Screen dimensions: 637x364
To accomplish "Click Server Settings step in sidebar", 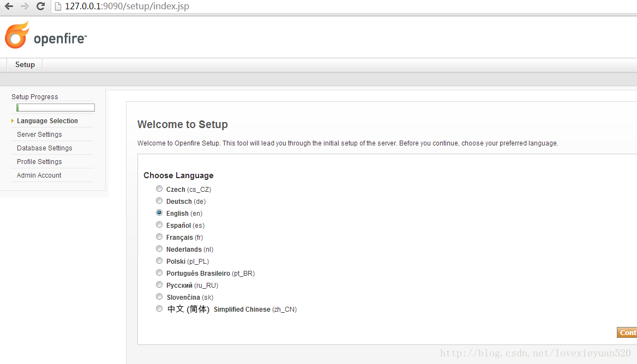I will (x=39, y=134).
